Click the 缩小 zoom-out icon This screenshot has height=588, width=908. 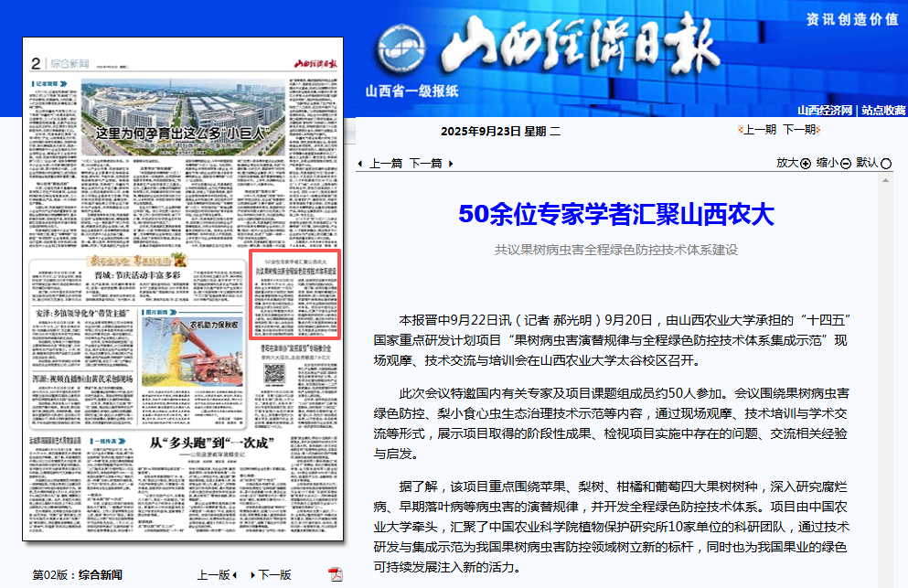coord(846,164)
